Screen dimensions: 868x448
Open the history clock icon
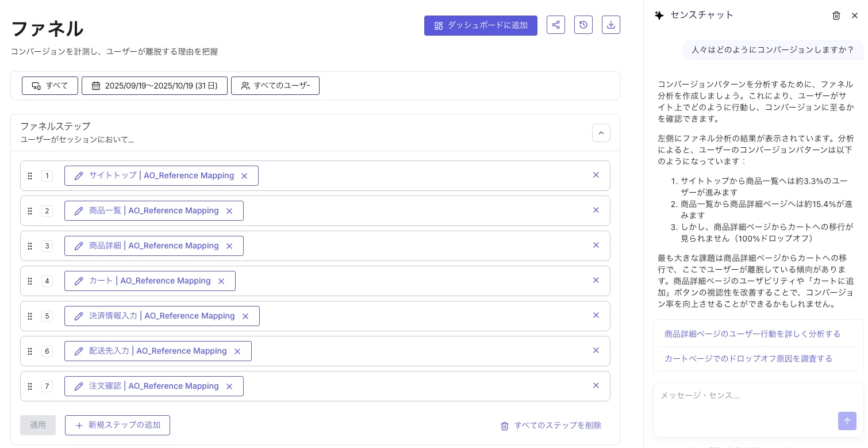tap(583, 25)
